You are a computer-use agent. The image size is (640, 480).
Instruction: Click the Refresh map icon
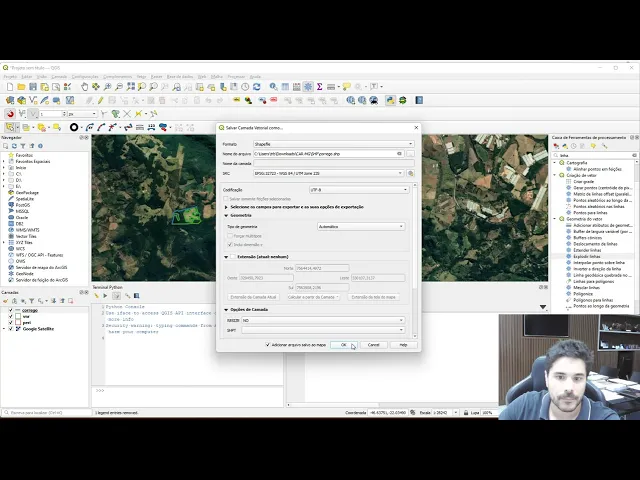click(x=256, y=87)
